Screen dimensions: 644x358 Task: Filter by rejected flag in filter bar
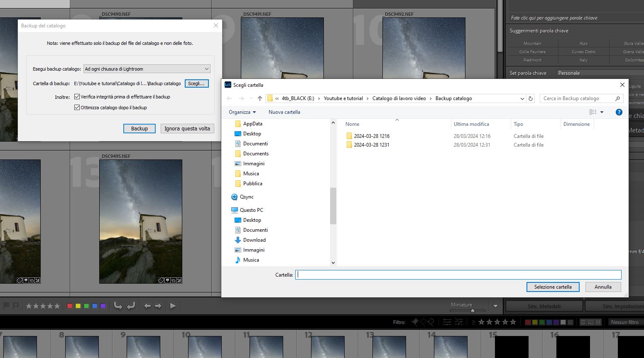[431, 322]
